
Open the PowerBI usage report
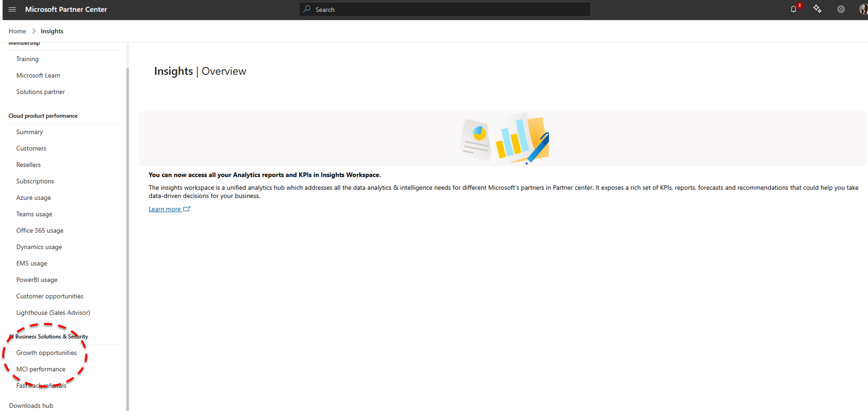point(37,280)
